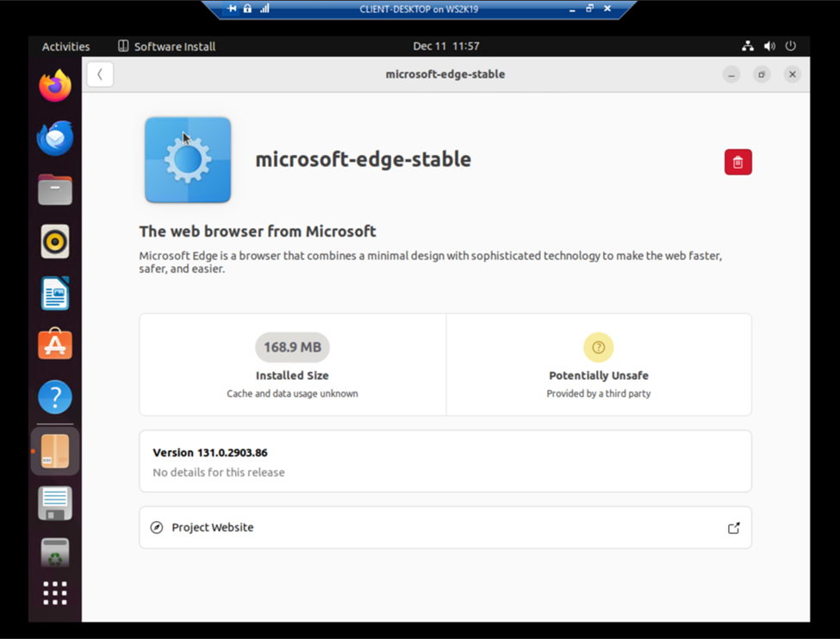Maximize the Software Install window

click(x=762, y=74)
